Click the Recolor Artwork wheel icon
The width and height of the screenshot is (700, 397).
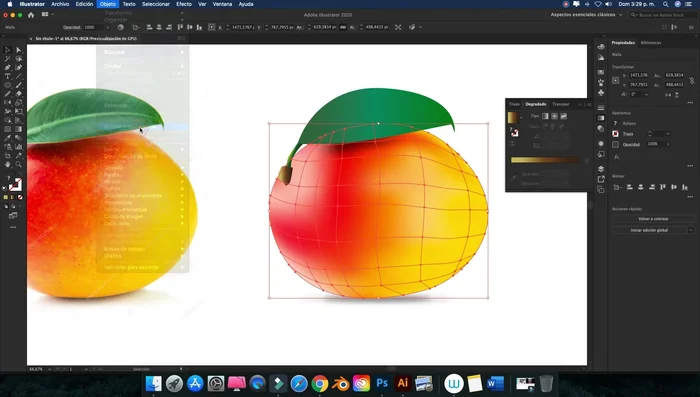(x=121, y=27)
